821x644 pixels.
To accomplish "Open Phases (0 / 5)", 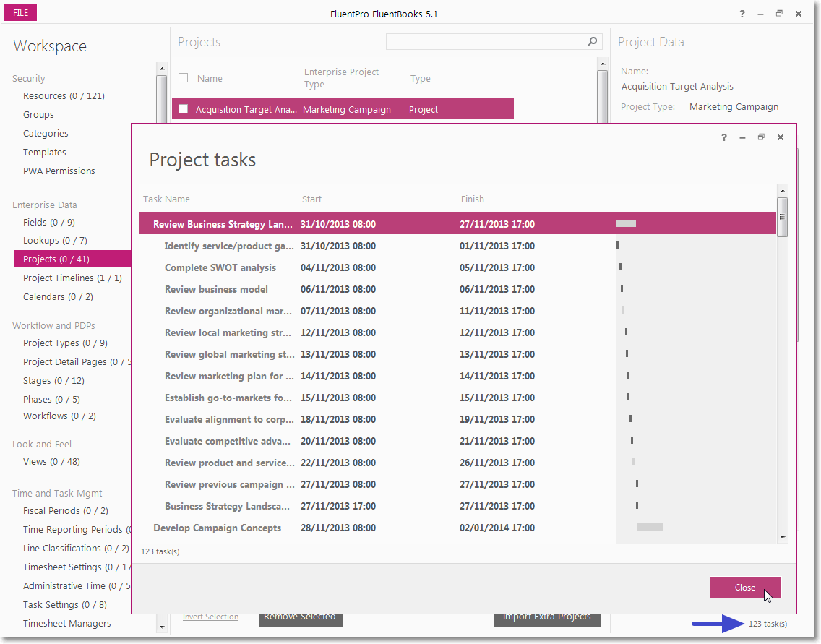I will point(51,400).
